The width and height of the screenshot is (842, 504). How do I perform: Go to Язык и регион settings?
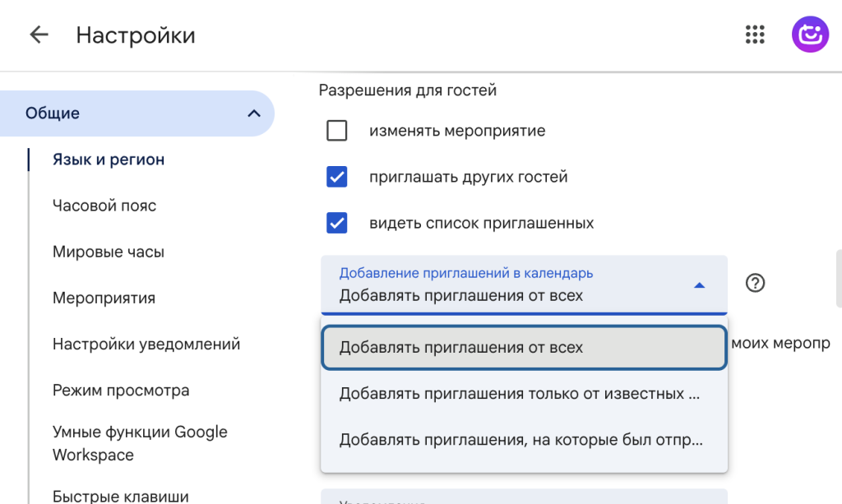(109, 160)
